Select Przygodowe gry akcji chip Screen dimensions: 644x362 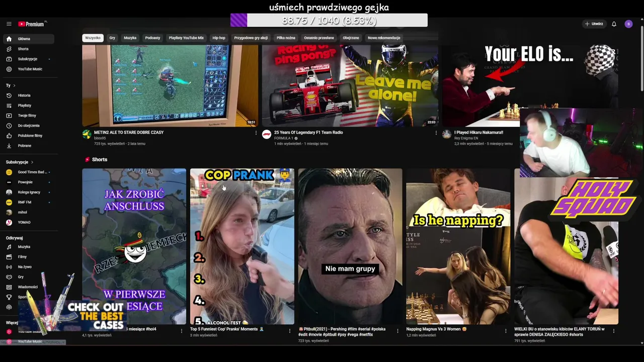[251, 38]
